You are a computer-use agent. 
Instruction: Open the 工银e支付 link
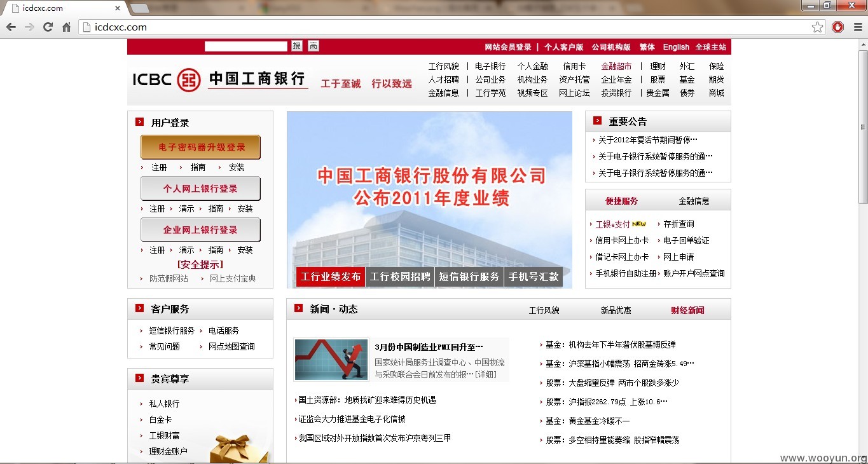point(612,224)
